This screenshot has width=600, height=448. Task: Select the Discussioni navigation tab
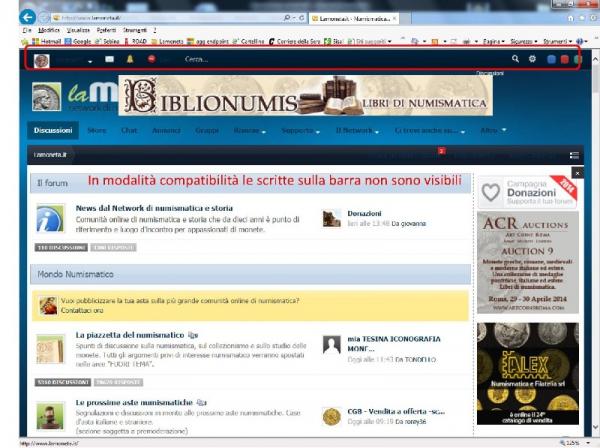click(x=53, y=130)
